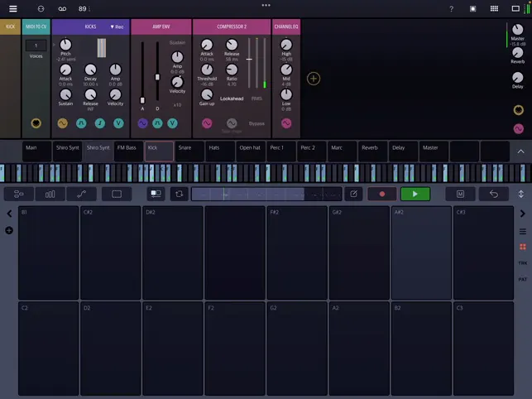Select the Perc 2 track tab

[x=311, y=151]
